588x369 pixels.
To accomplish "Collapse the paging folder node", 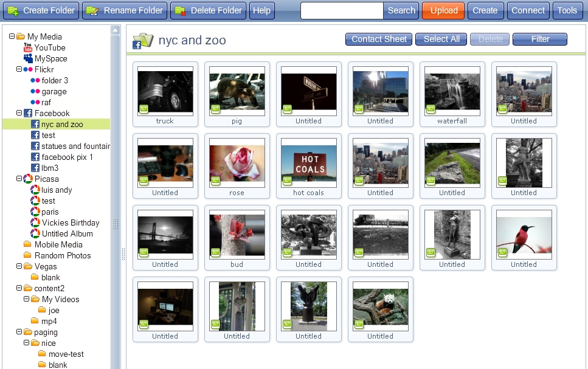I will [x=19, y=331].
